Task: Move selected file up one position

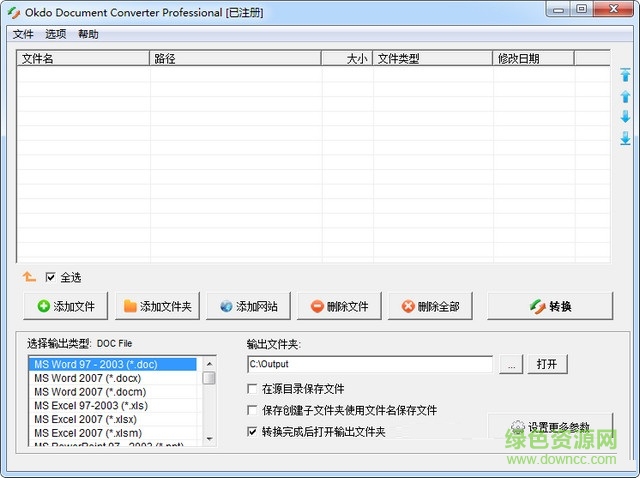Action: point(625,97)
